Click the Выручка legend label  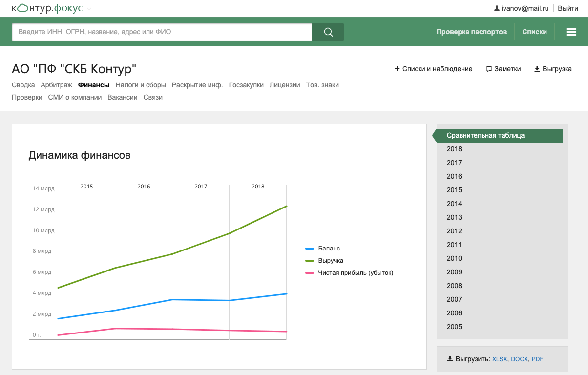pos(331,261)
